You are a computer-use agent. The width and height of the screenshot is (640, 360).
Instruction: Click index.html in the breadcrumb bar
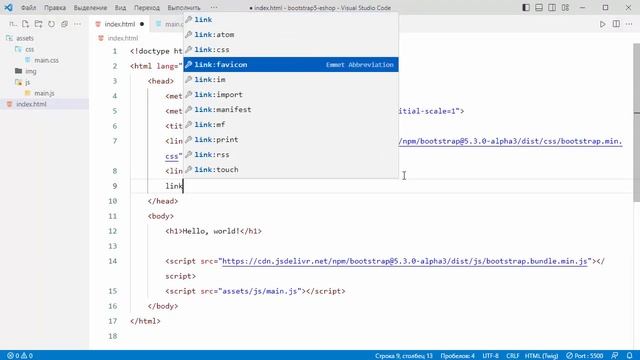click(x=122, y=38)
